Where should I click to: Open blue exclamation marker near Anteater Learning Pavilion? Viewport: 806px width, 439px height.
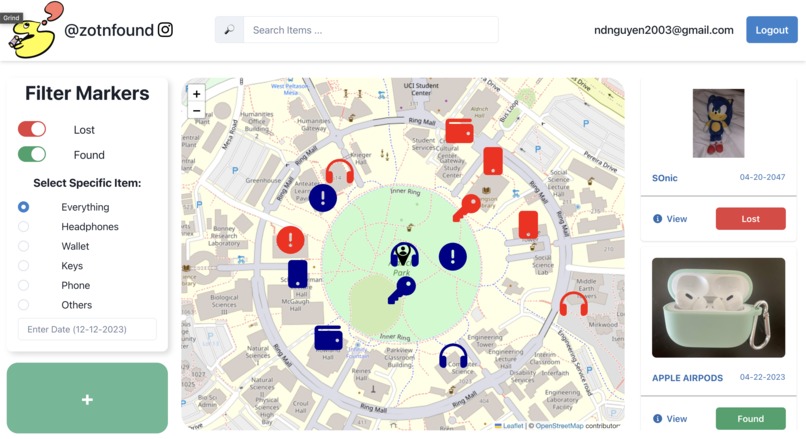(x=323, y=197)
